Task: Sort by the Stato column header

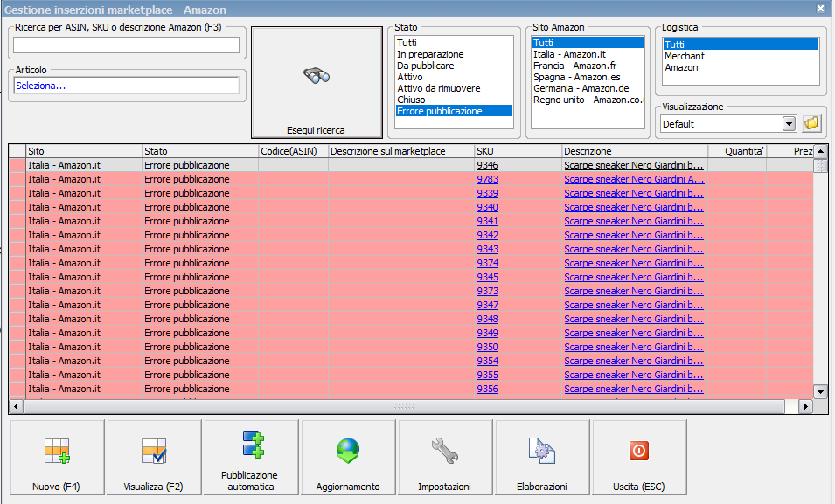Action: [x=200, y=151]
